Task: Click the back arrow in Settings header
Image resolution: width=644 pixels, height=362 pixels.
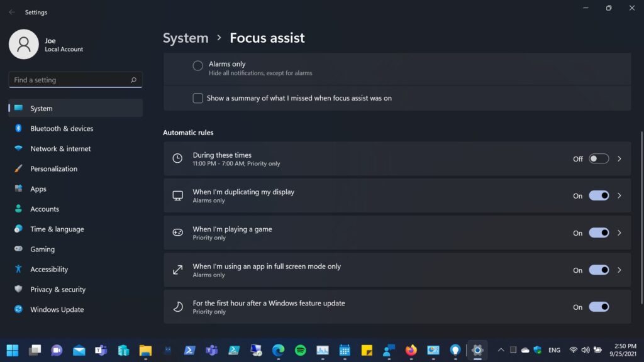Action: (x=12, y=12)
